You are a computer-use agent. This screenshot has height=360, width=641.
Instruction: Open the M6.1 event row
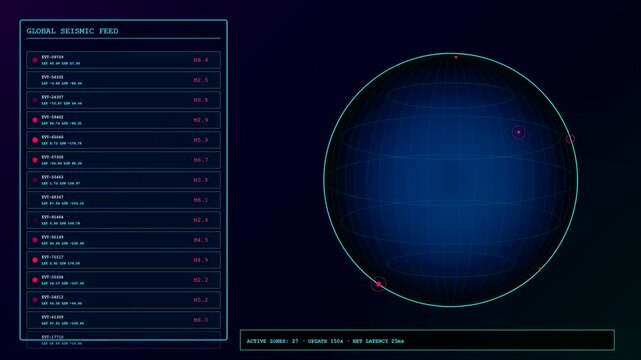[123, 200]
